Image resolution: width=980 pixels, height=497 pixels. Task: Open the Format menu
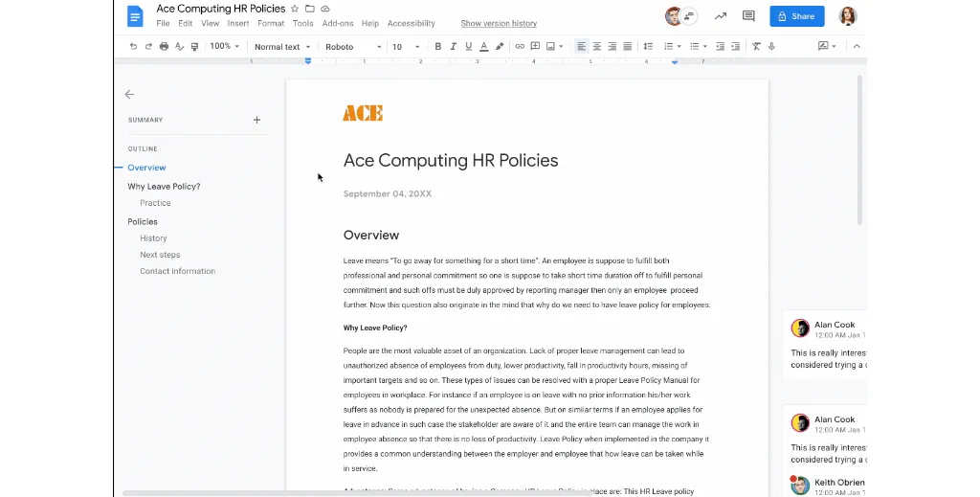coord(271,23)
